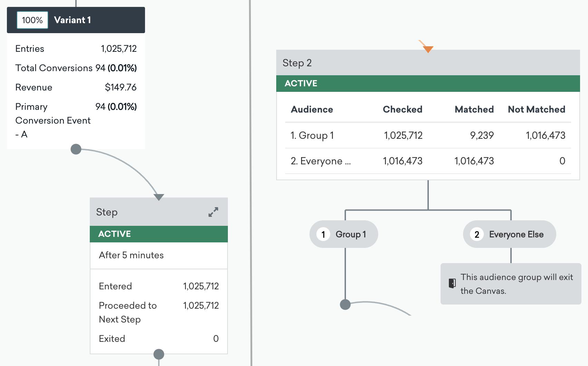The image size is (588, 366).
Task: Click the connector dot below Variant 1
Action: coord(76,149)
